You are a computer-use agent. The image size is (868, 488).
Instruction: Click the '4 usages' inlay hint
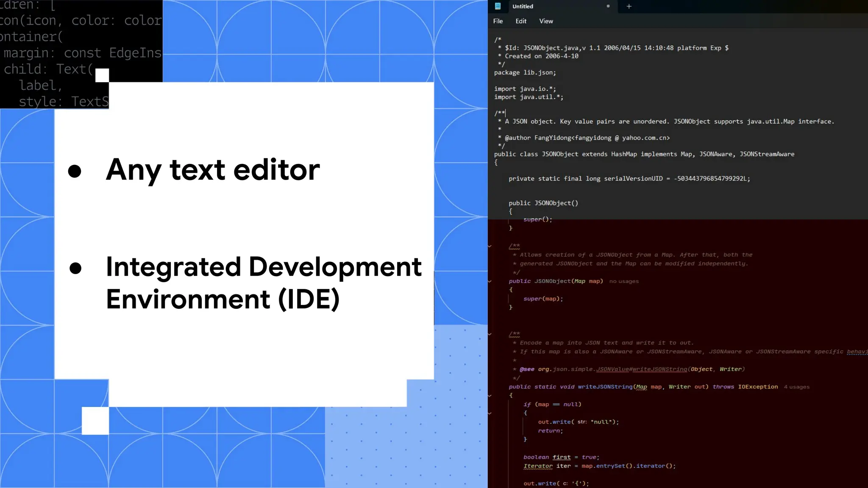pyautogui.click(x=796, y=387)
